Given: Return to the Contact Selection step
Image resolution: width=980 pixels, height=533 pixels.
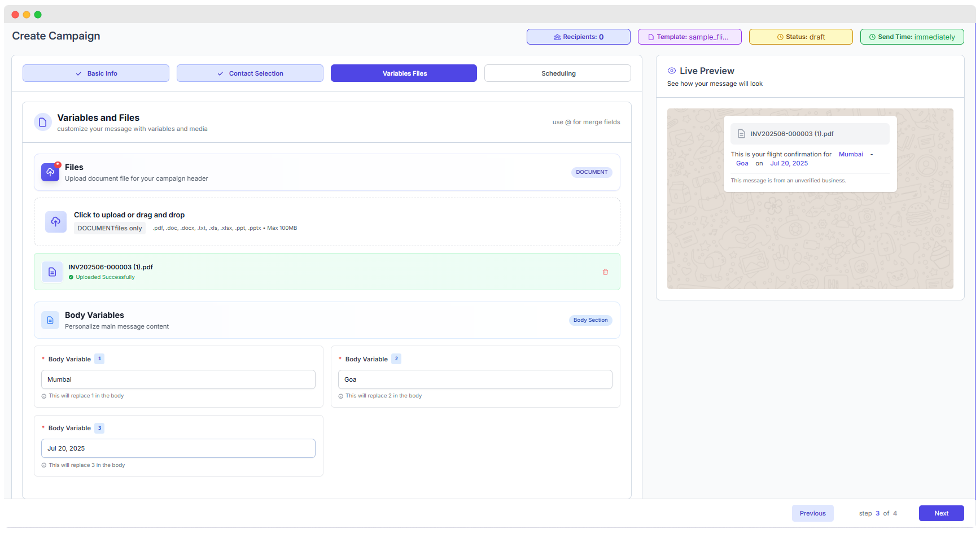Looking at the screenshot, I should pos(250,73).
